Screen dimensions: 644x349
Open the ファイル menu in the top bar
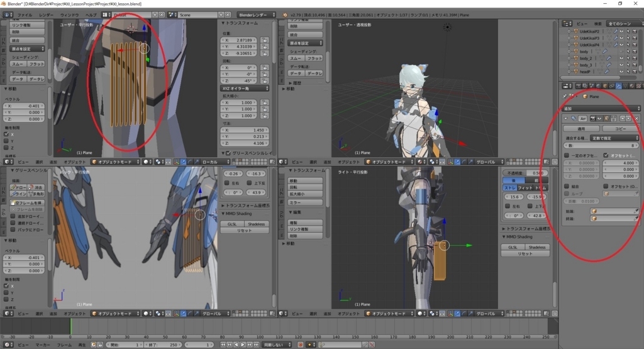click(25, 15)
